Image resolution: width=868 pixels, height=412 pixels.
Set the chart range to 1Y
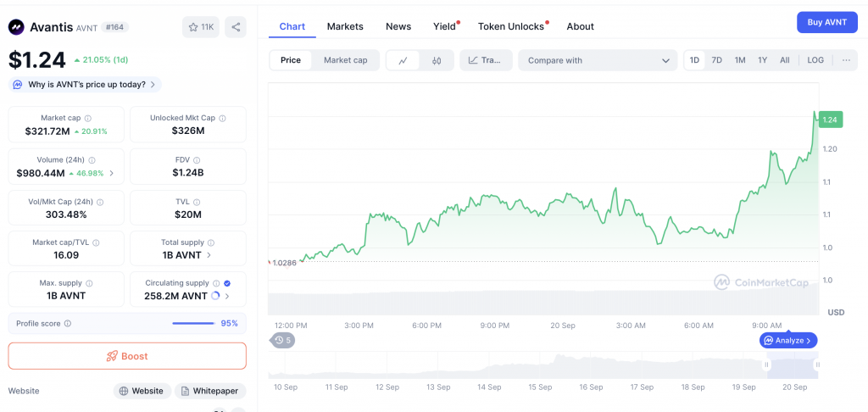point(762,60)
